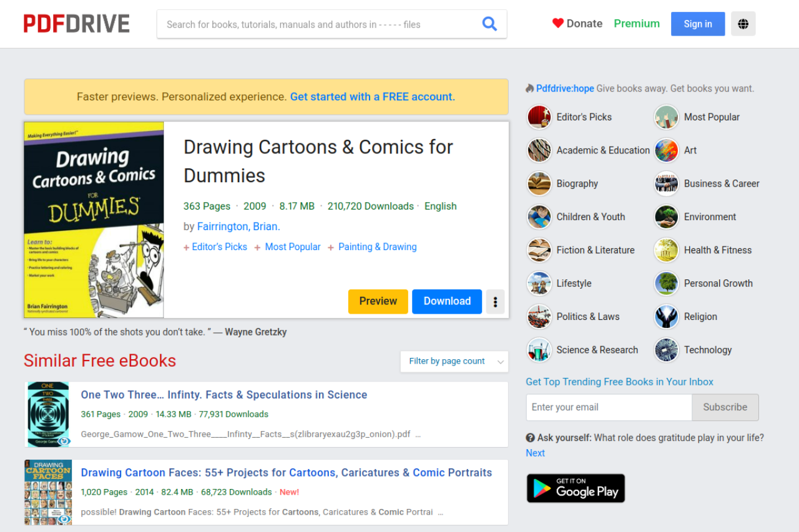799x532 pixels.
Task: Click the Technology category icon
Action: (667, 350)
